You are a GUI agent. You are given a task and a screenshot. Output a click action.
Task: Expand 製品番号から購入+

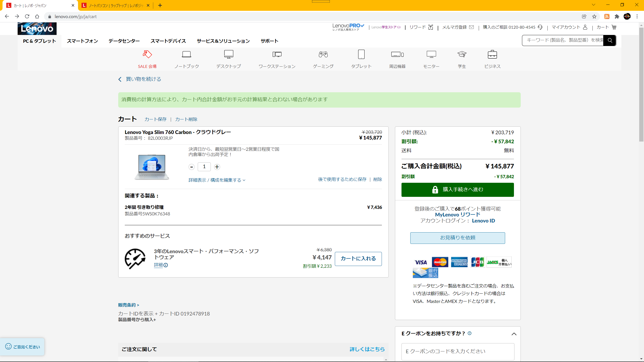coord(137,320)
